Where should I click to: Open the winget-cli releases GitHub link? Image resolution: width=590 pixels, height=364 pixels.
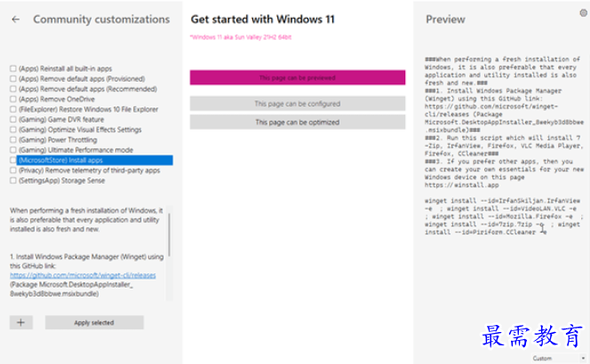[83, 275]
